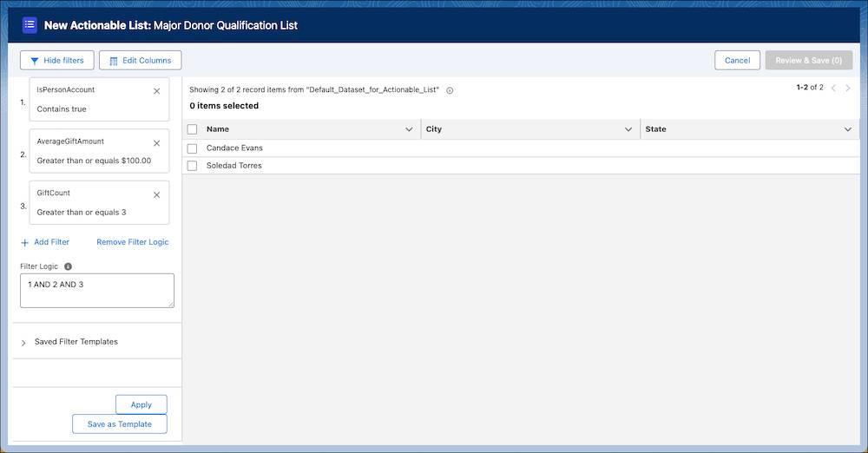This screenshot has height=453, width=868.
Task: Apply the filters
Action: [141, 404]
